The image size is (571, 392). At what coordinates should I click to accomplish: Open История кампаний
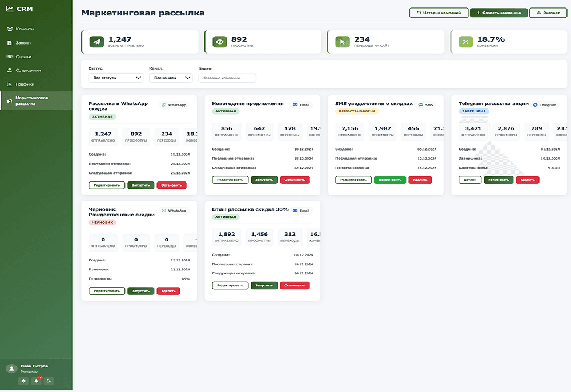(x=439, y=13)
